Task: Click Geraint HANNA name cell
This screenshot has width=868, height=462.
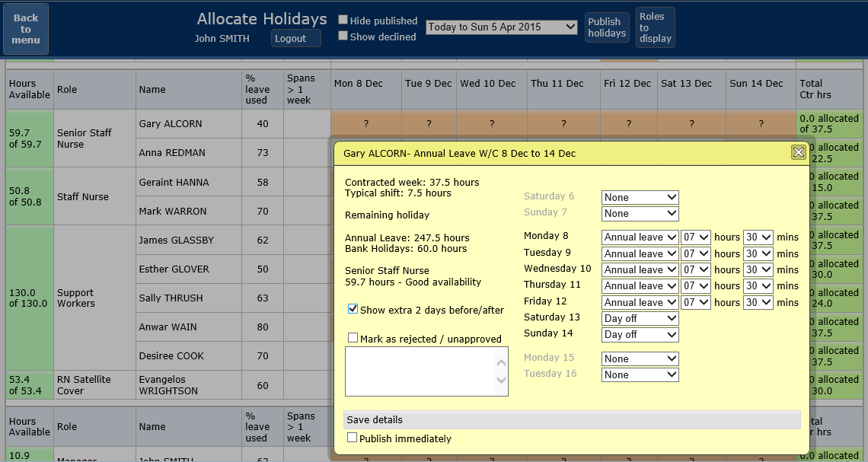Action: [189, 182]
